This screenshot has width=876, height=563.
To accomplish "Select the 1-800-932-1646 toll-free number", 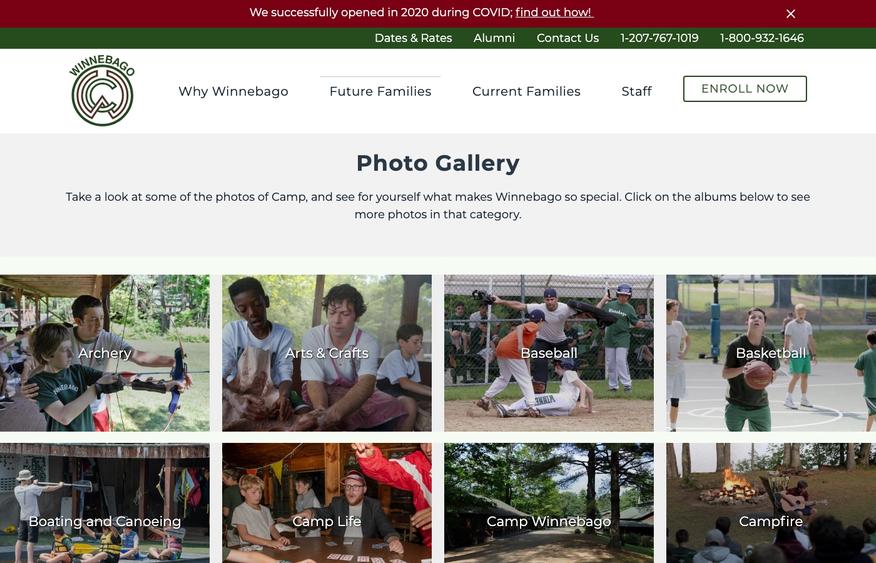I will click(761, 38).
